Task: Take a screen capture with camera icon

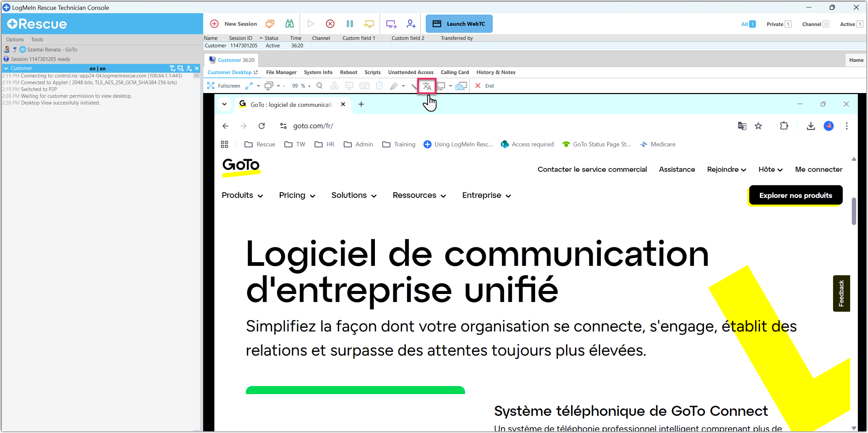Action: 461,86
